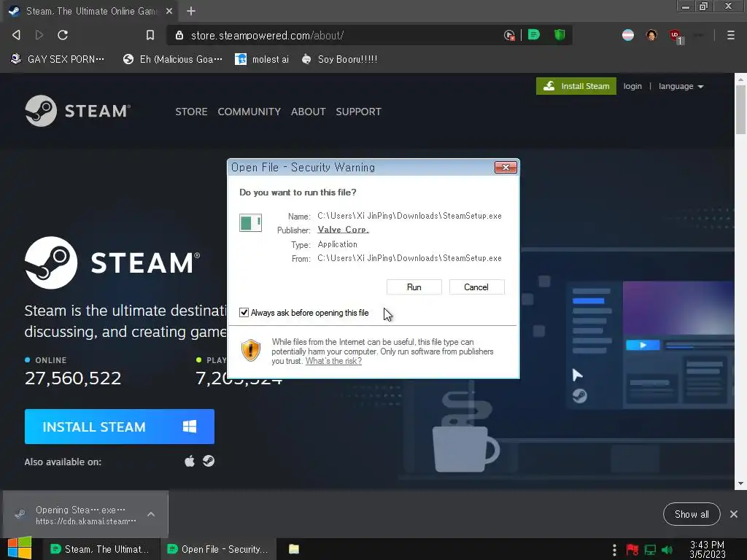Open the browser hamburger menu
This screenshot has height=560, width=747.
point(730,35)
